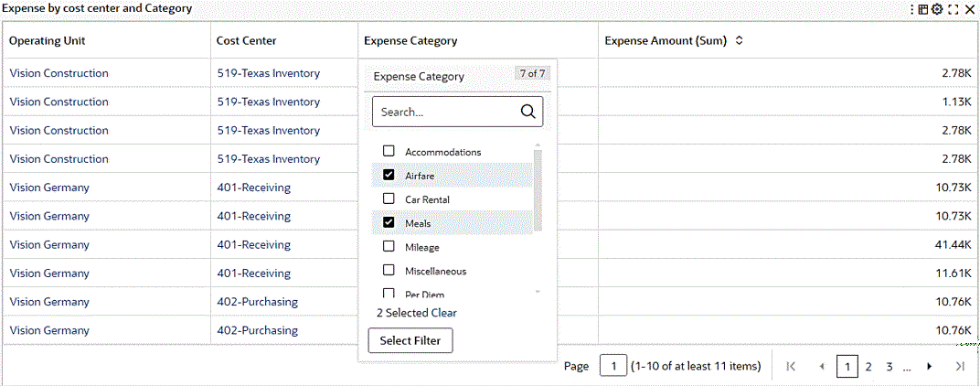Sort by Expense Amount (Sum) column
Viewport: 980px width, 386px height.
[740, 41]
